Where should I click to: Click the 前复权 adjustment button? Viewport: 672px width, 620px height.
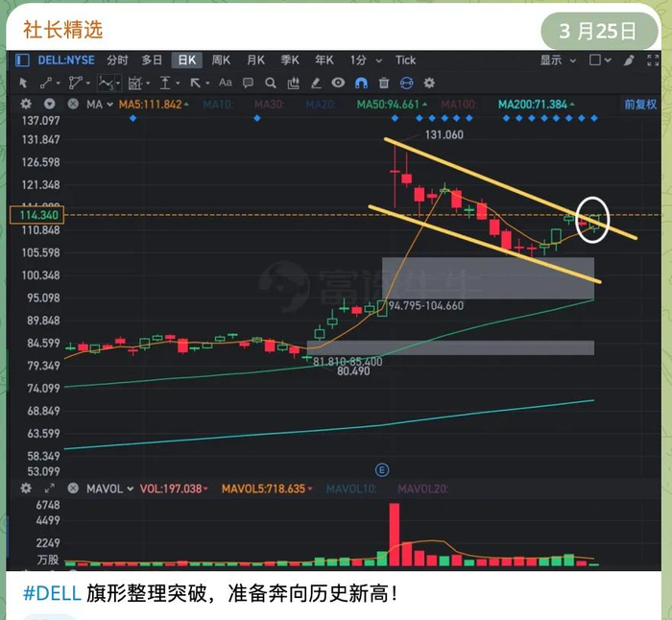[x=640, y=104]
